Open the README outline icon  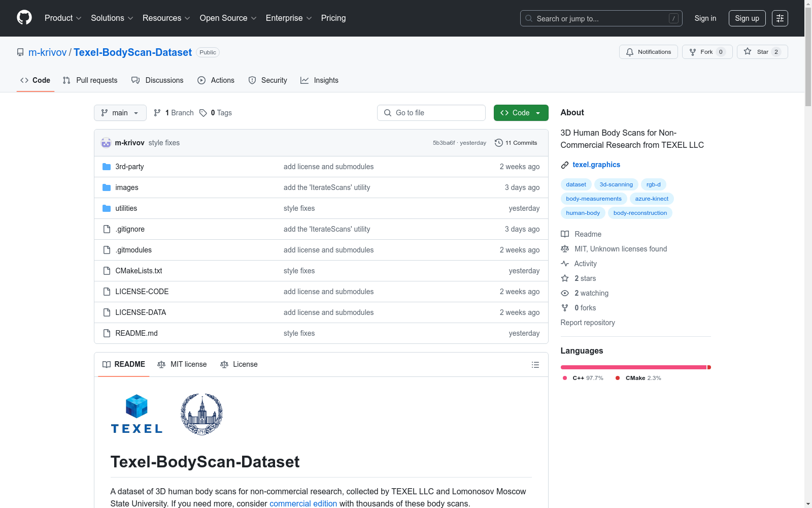click(x=535, y=365)
